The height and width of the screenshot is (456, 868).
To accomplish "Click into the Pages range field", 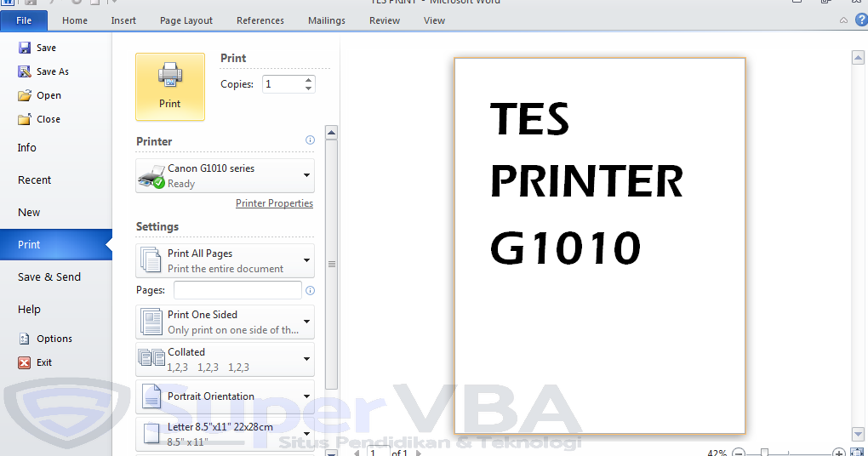I will coord(237,290).
